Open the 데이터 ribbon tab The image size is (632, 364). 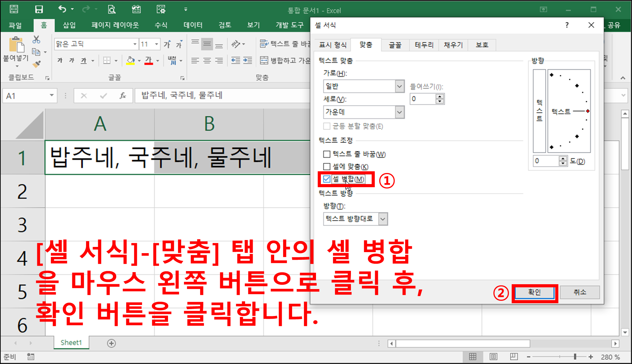click(x=192, y=25)
